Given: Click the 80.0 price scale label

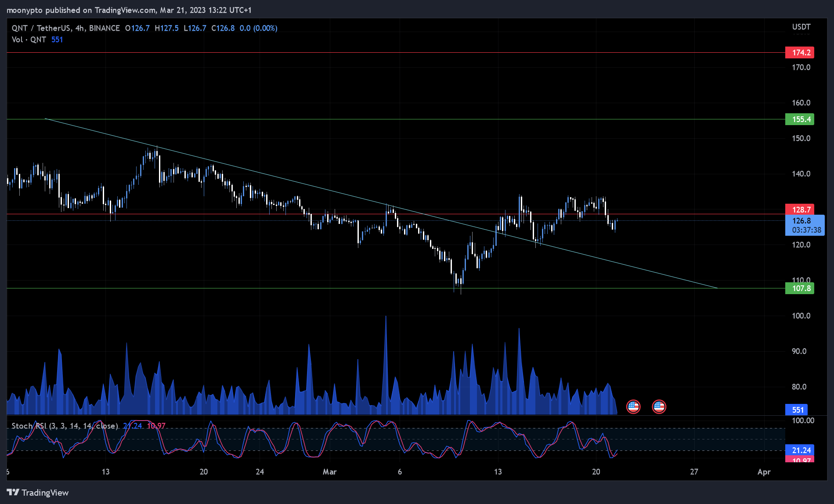Looking at the screenshot, I should (799, 387).
